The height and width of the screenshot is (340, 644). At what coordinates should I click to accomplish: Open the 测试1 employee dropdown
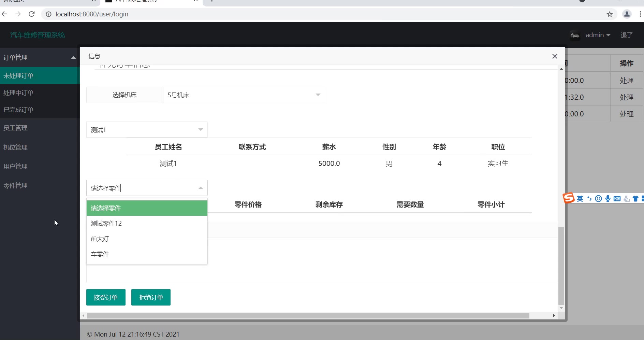[147, 130]
